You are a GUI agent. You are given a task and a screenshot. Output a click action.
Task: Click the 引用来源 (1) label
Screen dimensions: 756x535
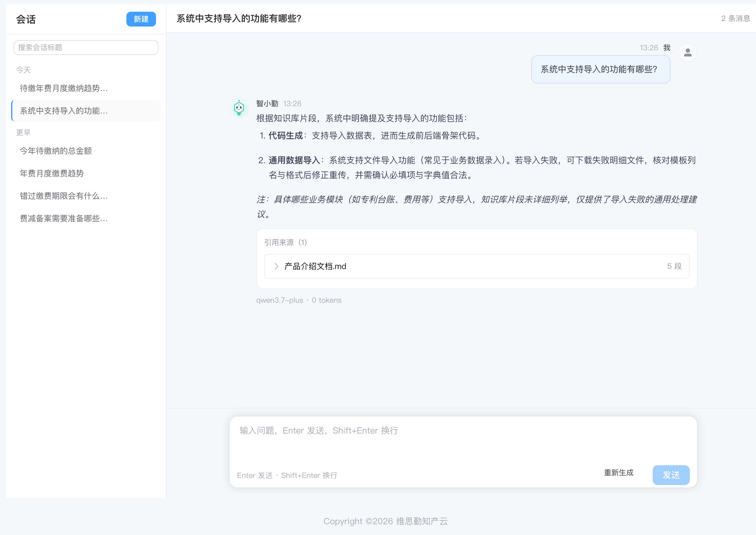click(285, 243)
